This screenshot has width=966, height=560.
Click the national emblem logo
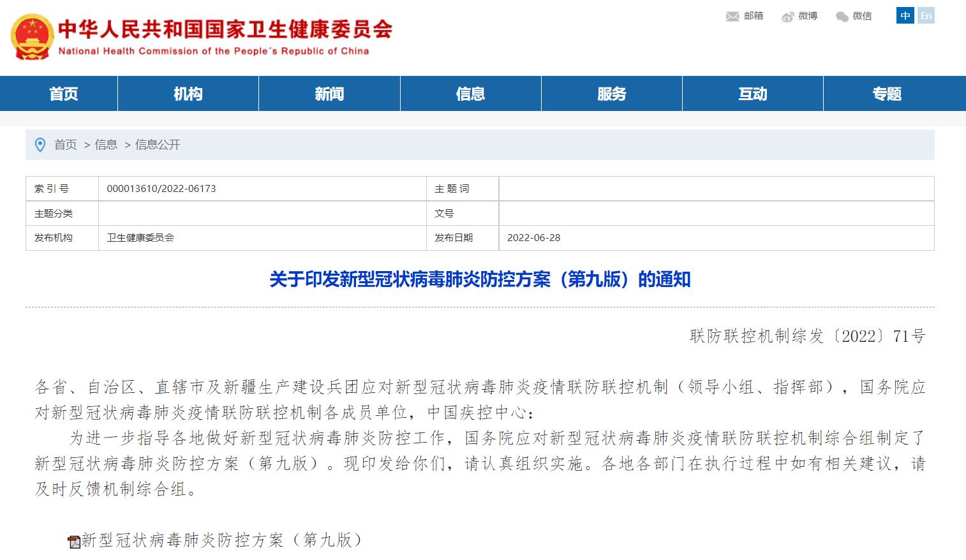pyautogui.click(x=31, y=37)
